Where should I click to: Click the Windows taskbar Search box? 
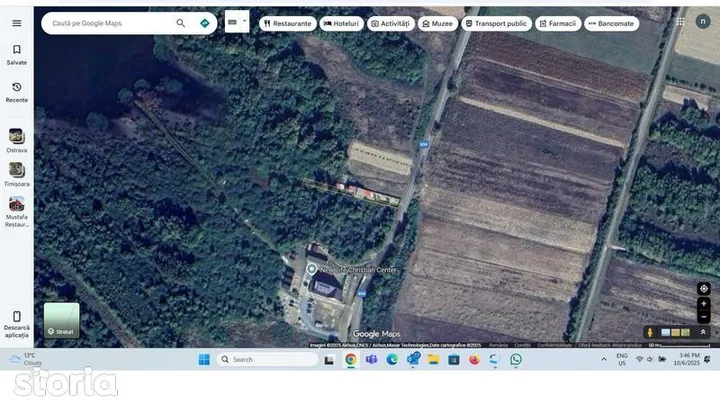click(x=268, y=360)
